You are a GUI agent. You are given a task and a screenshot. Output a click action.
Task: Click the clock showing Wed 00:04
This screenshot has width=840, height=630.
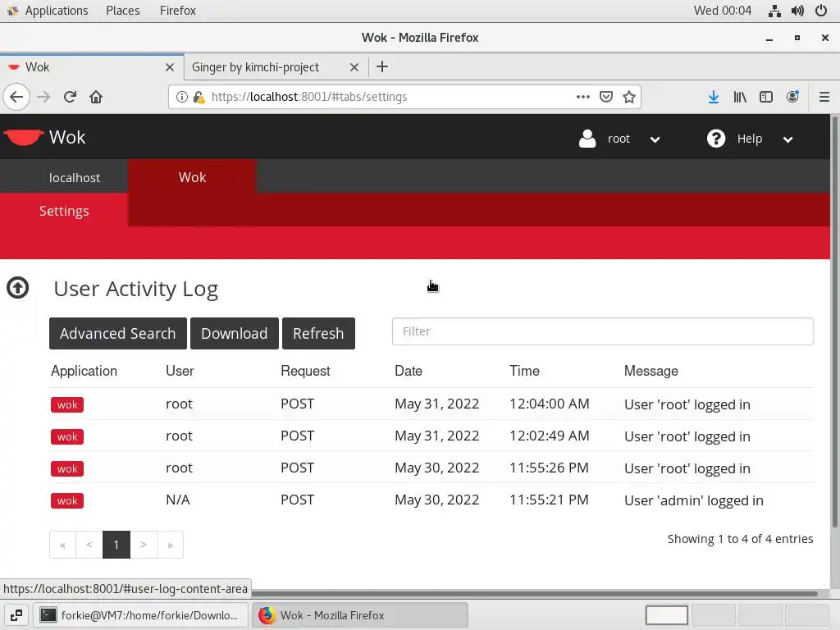pos(722,11)
